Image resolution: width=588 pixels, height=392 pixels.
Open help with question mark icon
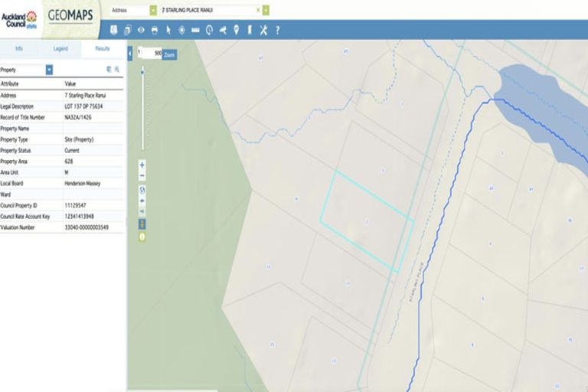point(277,30)
